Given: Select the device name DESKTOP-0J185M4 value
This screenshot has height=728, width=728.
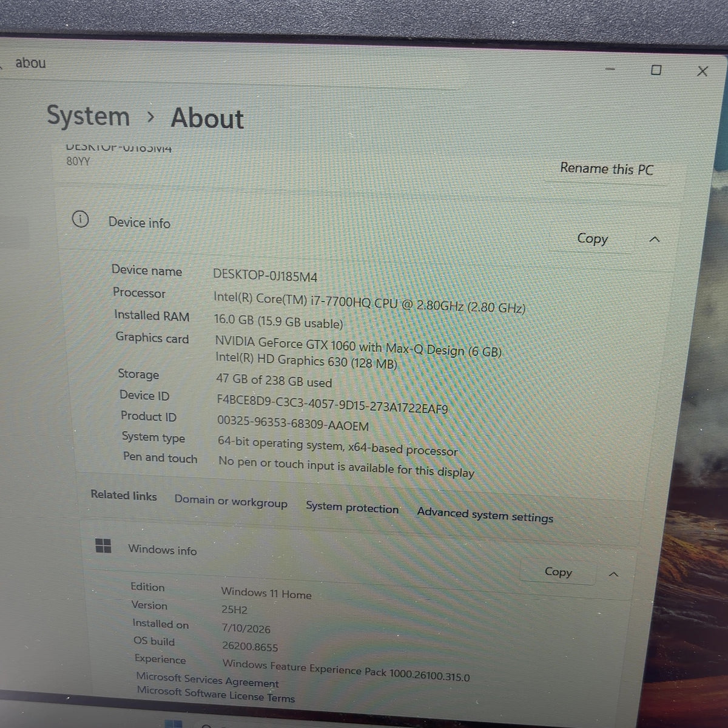Looking at the screenshot, I should [x=265, y=275].
